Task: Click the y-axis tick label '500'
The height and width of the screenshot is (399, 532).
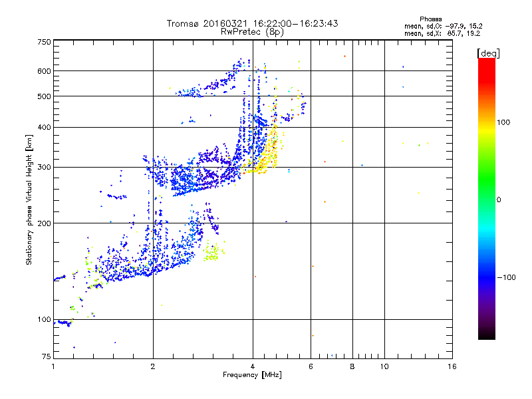Action: (x=44, y=96)
